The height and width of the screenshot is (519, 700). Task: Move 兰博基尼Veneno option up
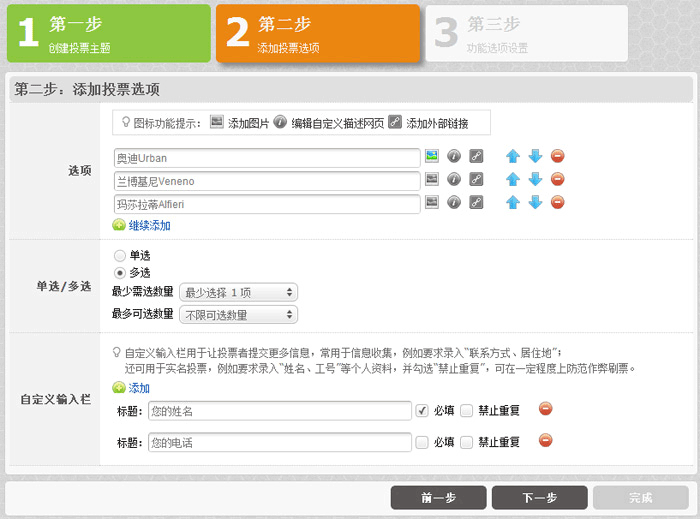point(513,179)
